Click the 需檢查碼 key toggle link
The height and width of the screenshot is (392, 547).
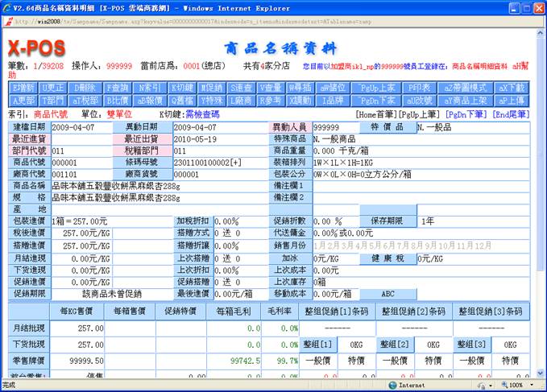(205, 115)
